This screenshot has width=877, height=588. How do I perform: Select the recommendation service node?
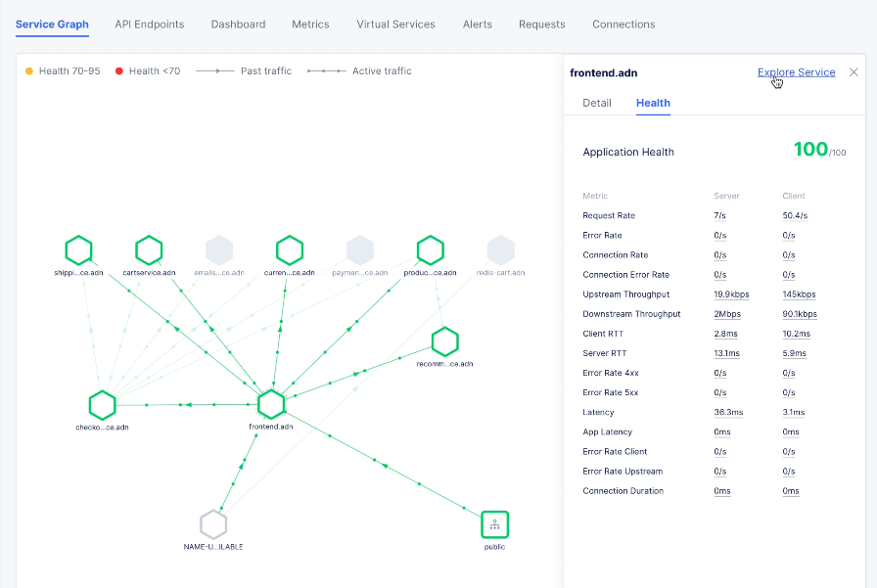pos(444,342)
